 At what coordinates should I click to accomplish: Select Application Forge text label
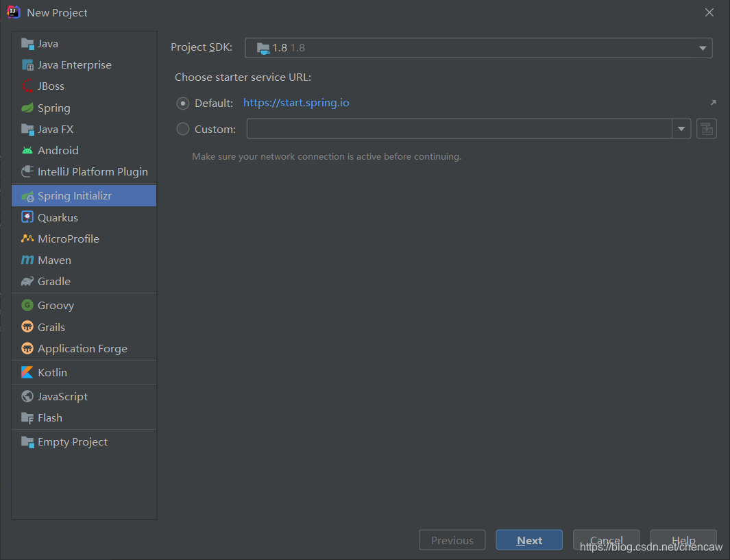pyautogui.click(x=82, y=349)
